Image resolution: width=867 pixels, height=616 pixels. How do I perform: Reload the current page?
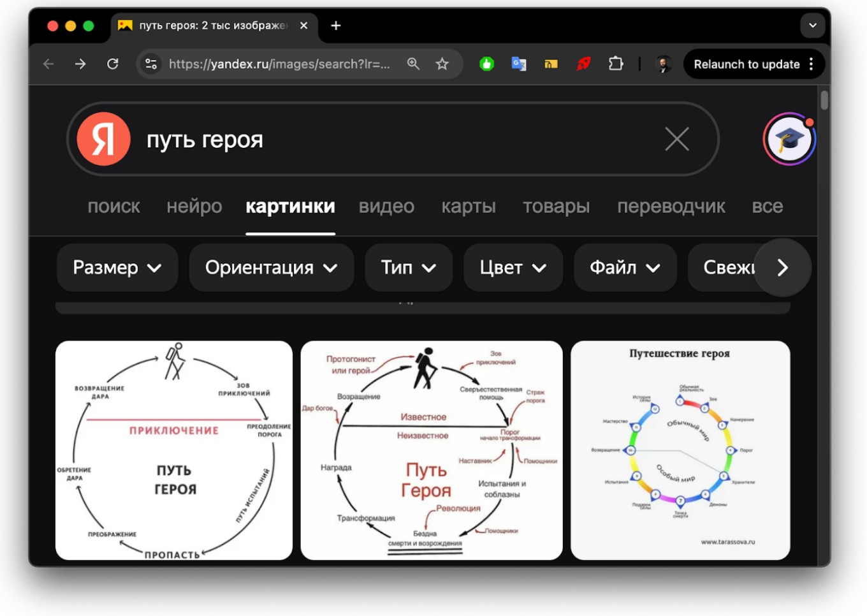pyautogui.click(x=113, y=64)
